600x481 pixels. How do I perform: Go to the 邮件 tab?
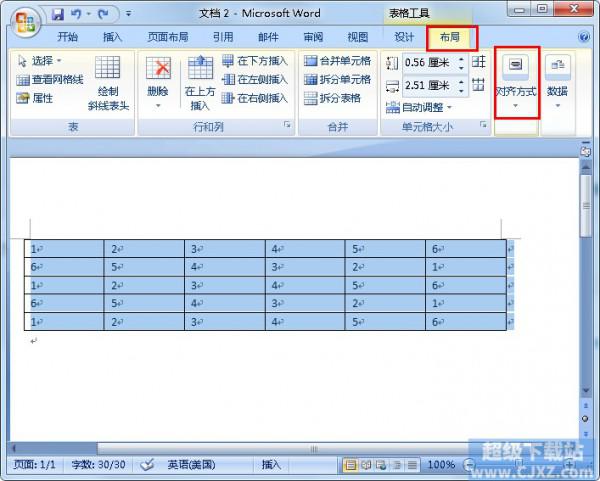pyautogui.click(x=268, y=37)
